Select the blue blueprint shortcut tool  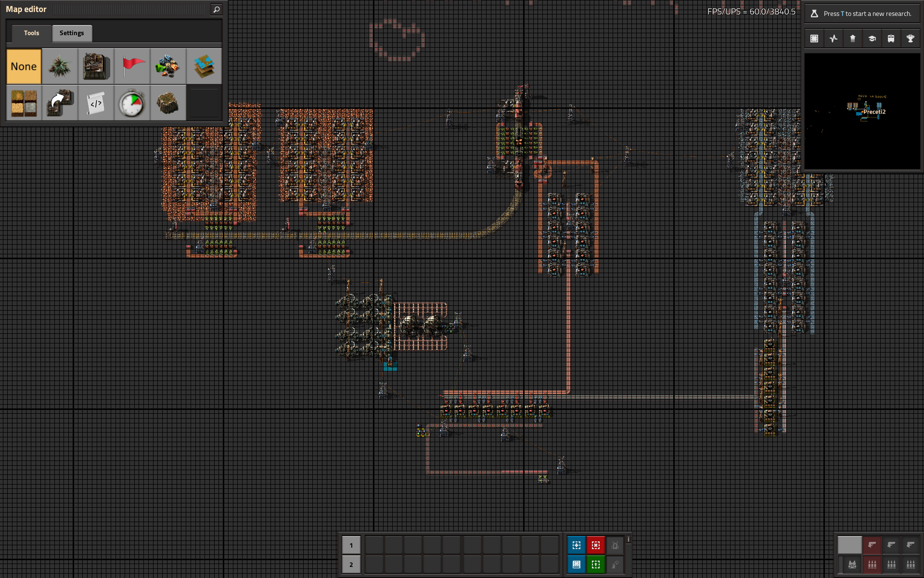[577, 545]
